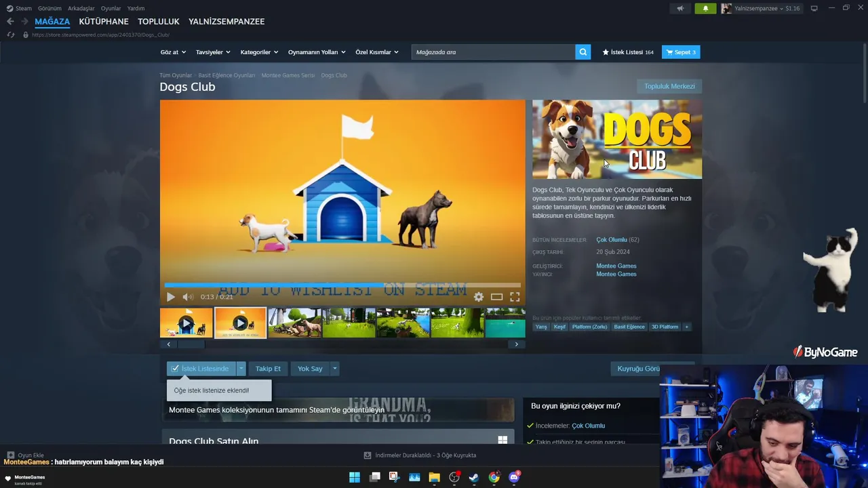Open the Oyunlar menu
The height and width of the screenshot is (488, 868).
pos(111,8)
